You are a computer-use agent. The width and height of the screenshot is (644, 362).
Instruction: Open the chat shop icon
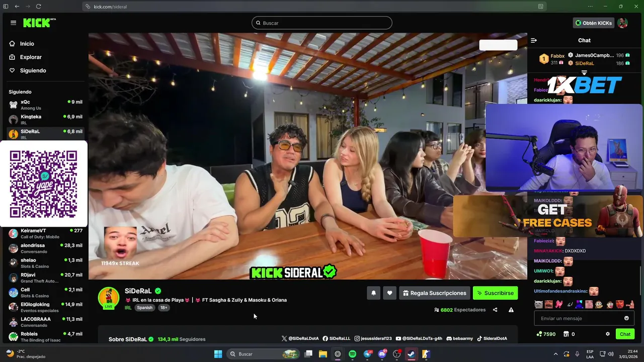(566, 334)
